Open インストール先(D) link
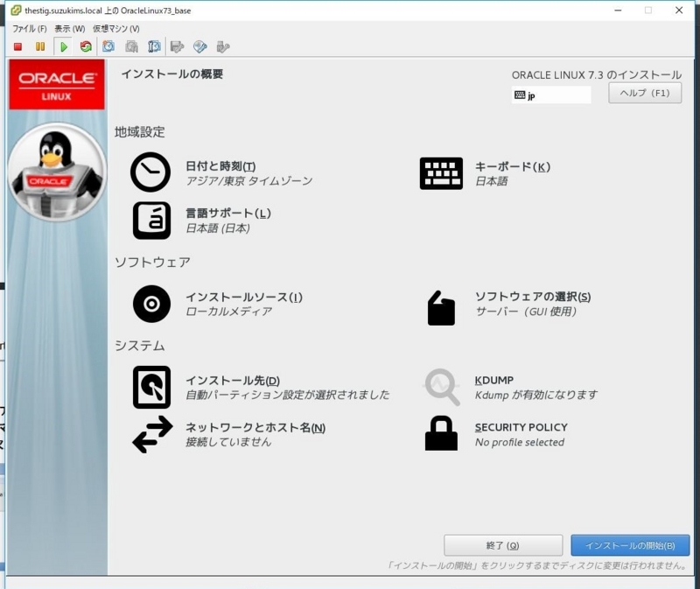The height and width of the screenshot is (589, 700). tap(233, 381)
